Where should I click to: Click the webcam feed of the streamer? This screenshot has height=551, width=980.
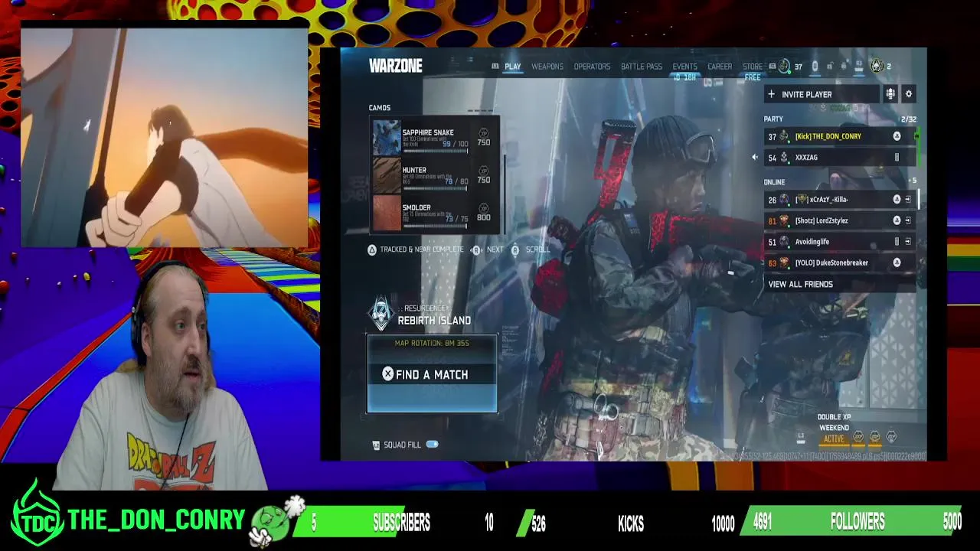click(161, 375)
